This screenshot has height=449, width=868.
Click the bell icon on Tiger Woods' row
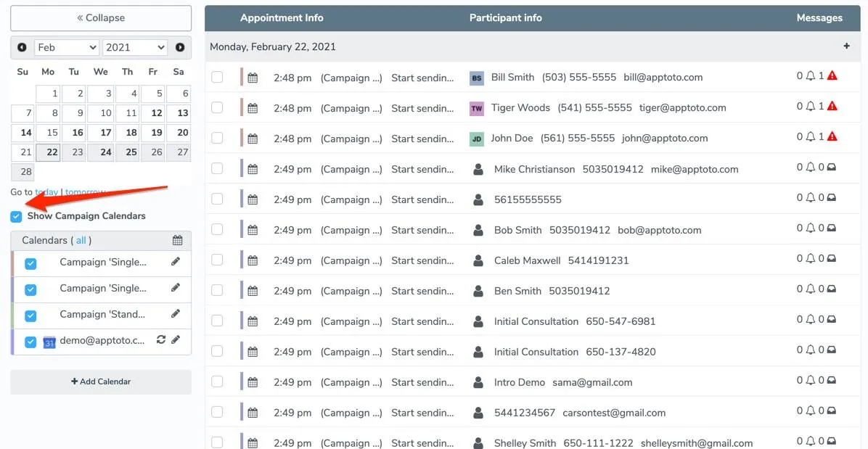tap(811, 107)
